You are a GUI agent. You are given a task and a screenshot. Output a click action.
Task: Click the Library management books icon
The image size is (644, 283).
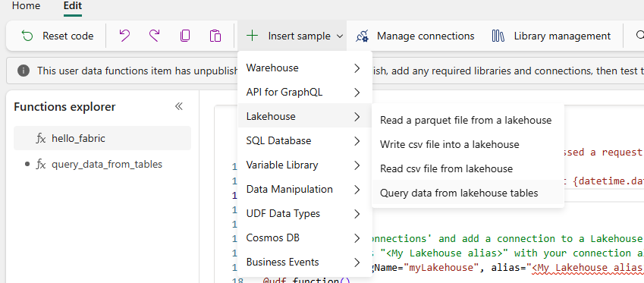498,36
